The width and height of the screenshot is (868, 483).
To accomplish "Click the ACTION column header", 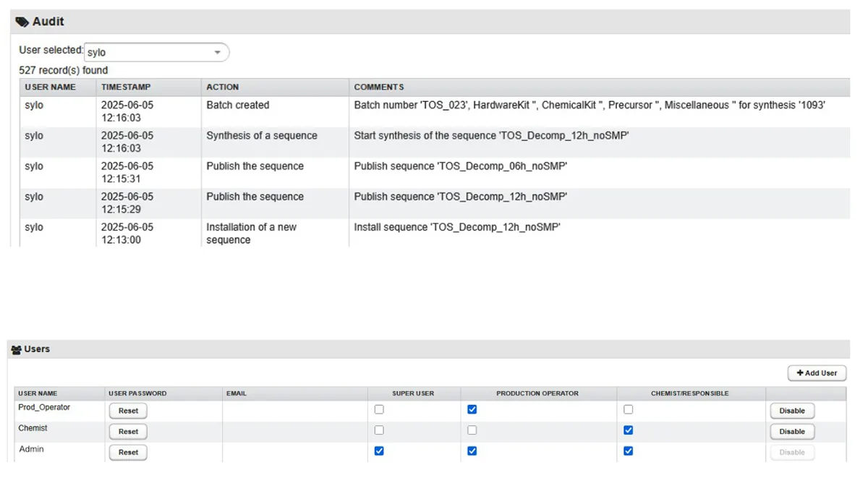I will click(x=222, y=87).
